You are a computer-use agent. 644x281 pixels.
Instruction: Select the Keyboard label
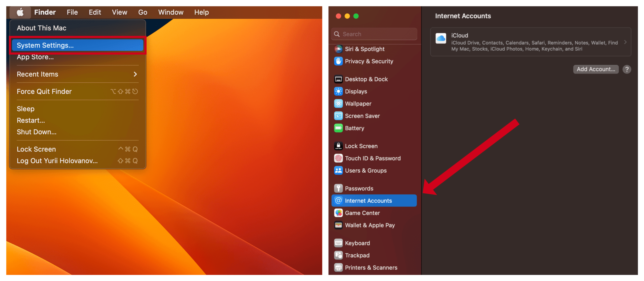[357, 243]
